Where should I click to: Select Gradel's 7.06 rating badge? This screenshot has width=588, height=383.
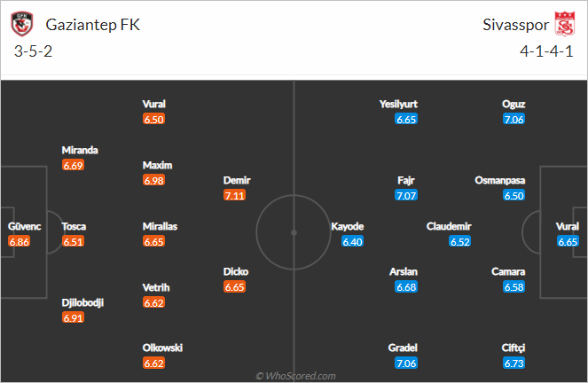[406, 363]
